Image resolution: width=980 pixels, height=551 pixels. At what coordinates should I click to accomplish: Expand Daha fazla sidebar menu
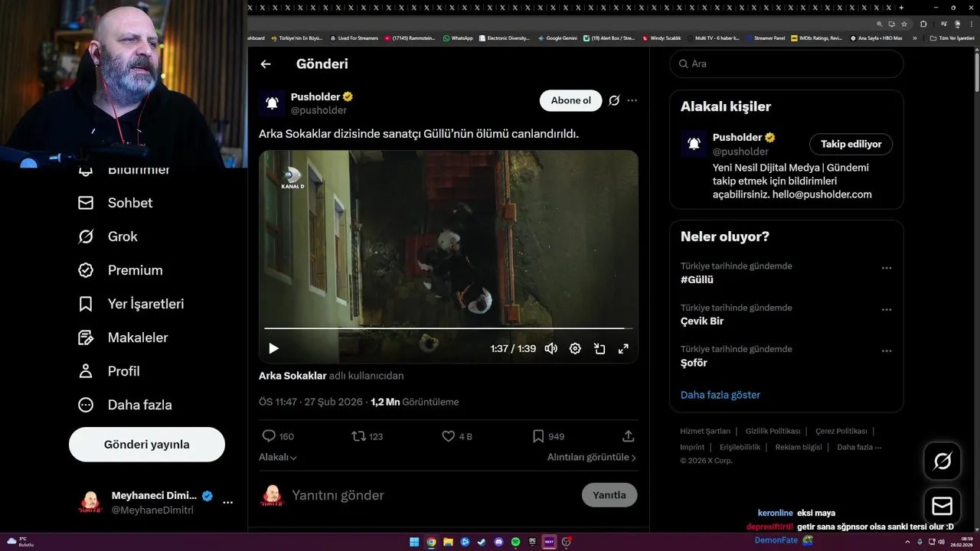[125, 405]
